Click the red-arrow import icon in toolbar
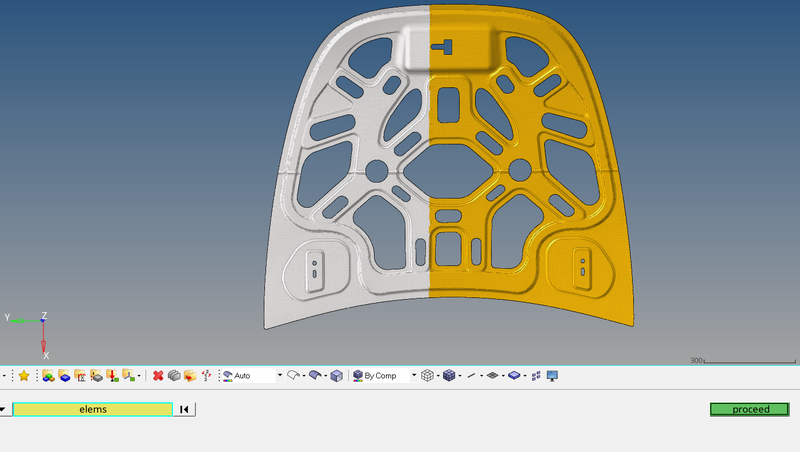 pyautogui.click(x=112, y=376)
